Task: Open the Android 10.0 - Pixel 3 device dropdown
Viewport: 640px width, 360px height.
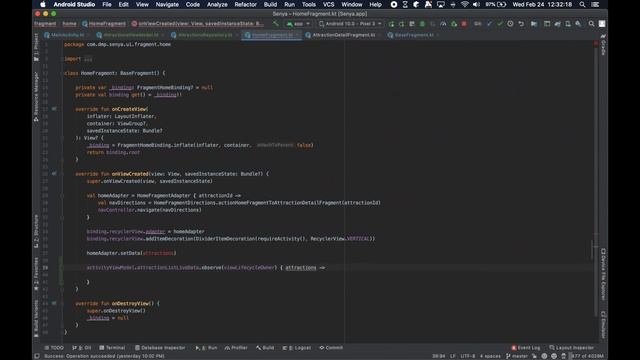Action: click(350, 24)
